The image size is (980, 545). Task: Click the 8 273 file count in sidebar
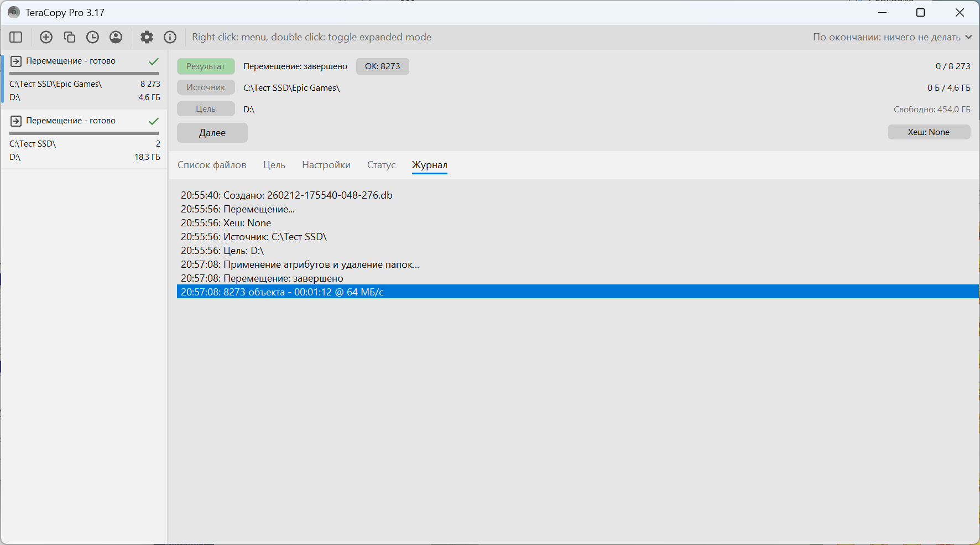pyautogui.click(x=150, y=84)
